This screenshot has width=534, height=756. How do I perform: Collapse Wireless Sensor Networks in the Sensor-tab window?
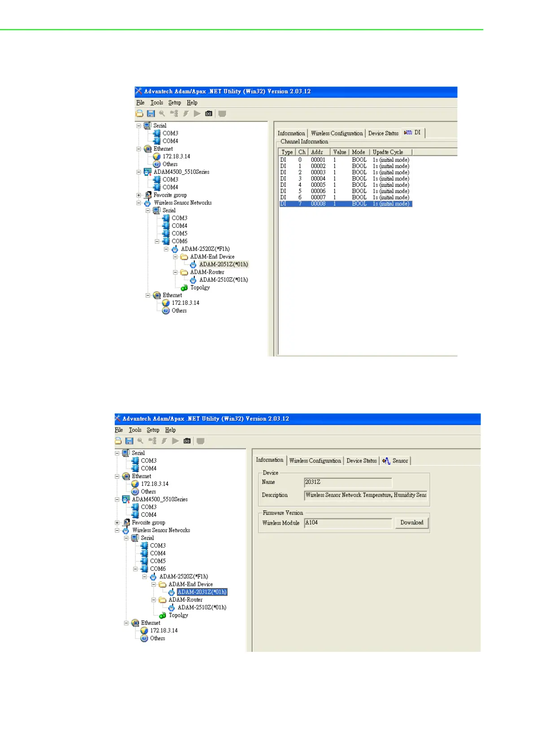[x=117, y=531]
